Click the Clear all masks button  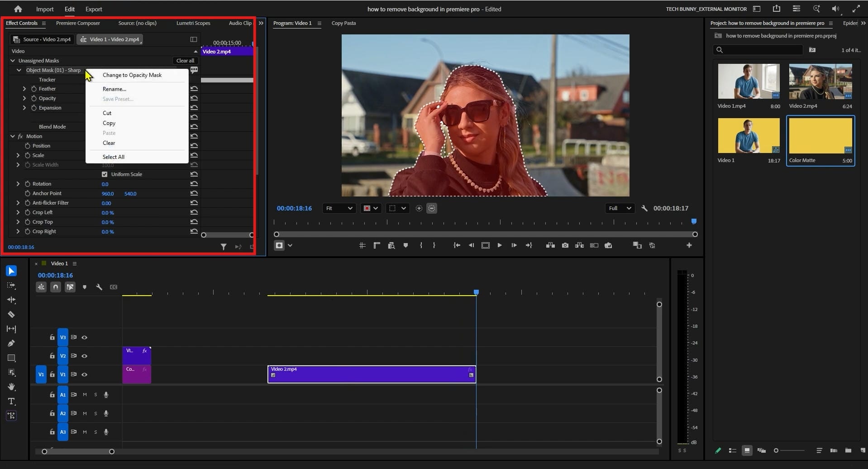click(185, 61)
